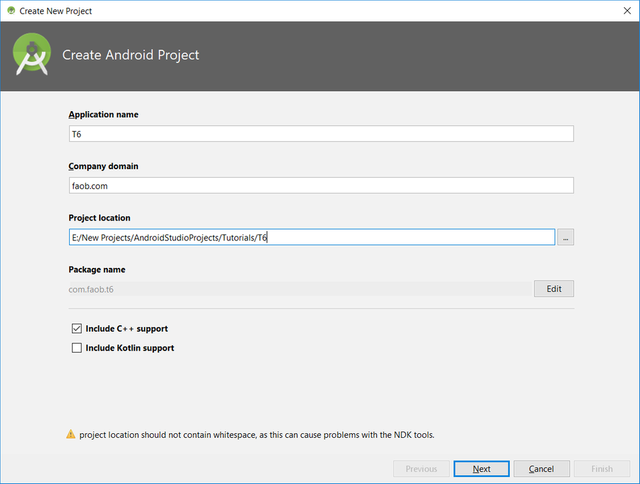640x484 pixels.
Task: Click the Create Android Project header title
Action: click(131, 55)
